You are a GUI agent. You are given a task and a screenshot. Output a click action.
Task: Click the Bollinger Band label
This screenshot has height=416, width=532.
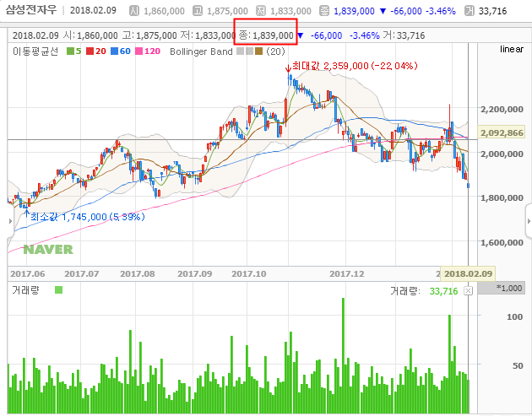201,51
